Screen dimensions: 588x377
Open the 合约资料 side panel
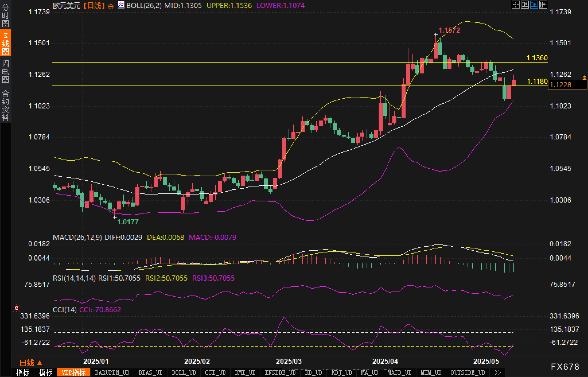pyautogui.click(x=5, y=105)
